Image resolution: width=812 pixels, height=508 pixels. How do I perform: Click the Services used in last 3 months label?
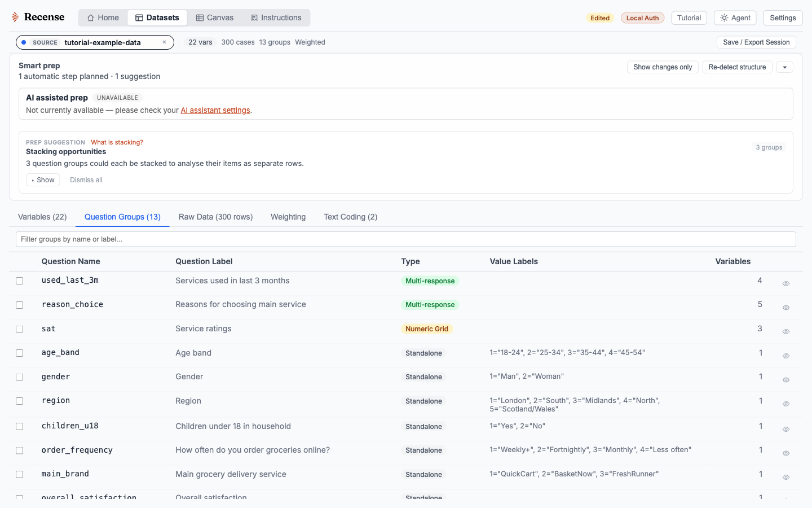[x=232, y=281]
